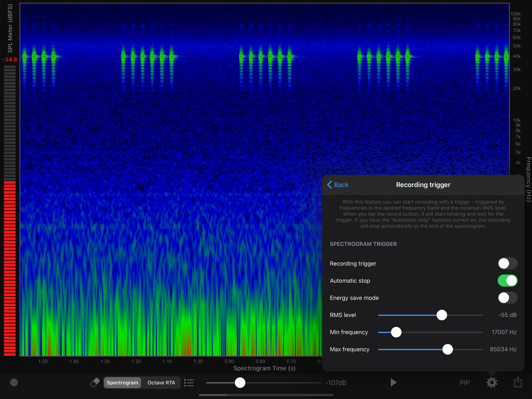Select the Spectrogram tab
This screenshot has width=532, height=399.
[x=122, y=383]
